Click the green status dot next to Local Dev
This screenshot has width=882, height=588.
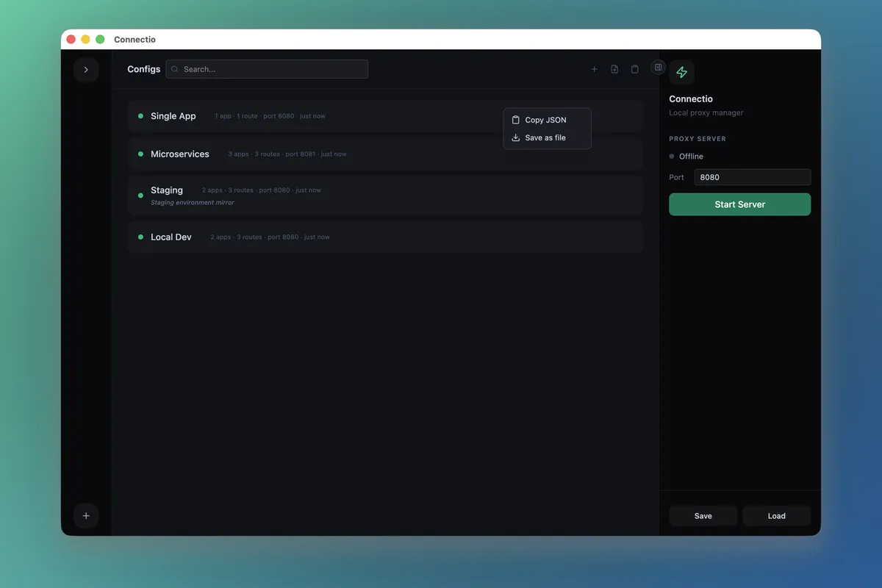(140, 237)
